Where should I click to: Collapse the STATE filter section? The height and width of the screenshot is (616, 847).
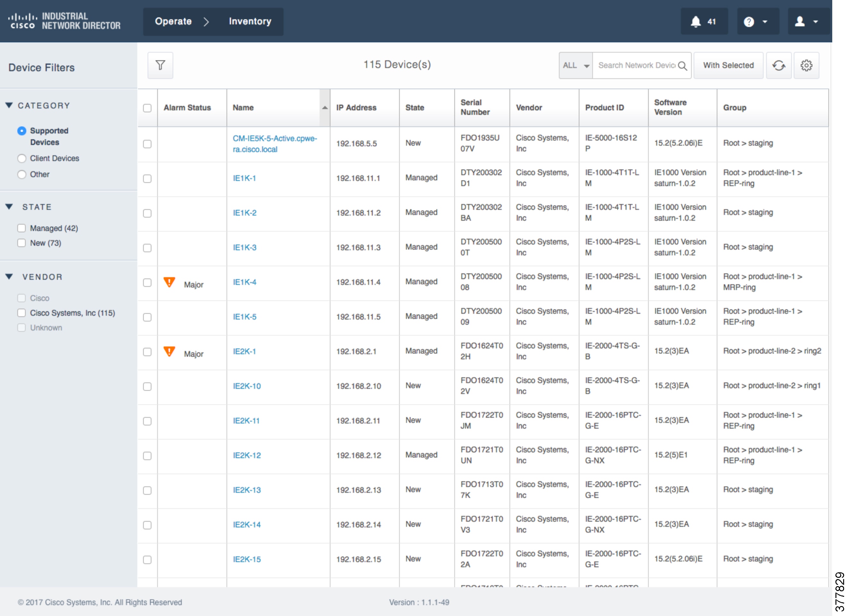pyautogui.click(x=9, y=207)
